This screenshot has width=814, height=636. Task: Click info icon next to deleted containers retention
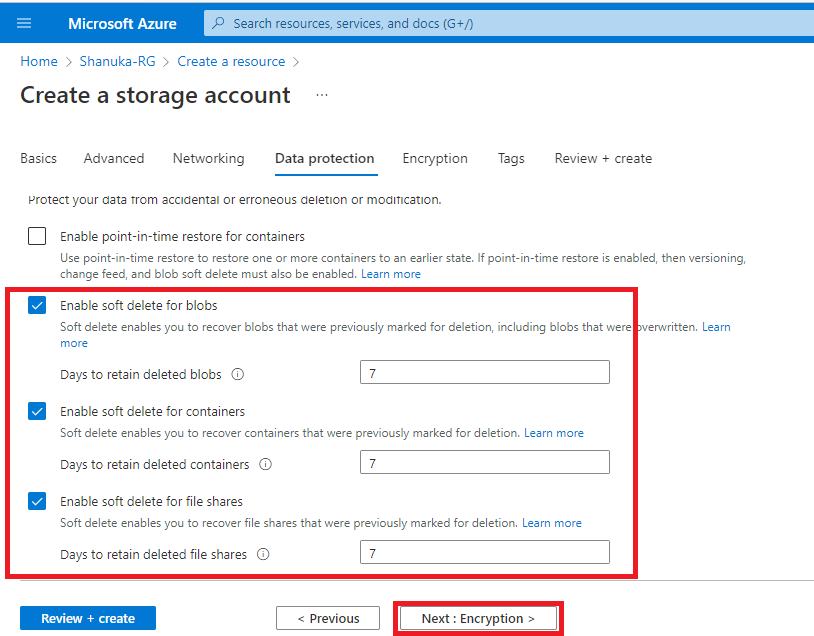(x=266, y=465)
